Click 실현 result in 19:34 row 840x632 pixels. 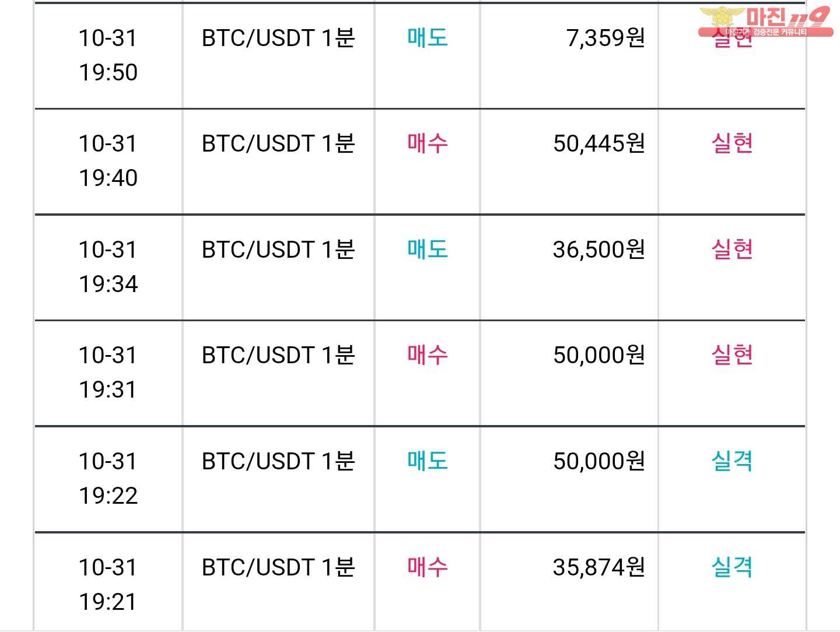731,250
